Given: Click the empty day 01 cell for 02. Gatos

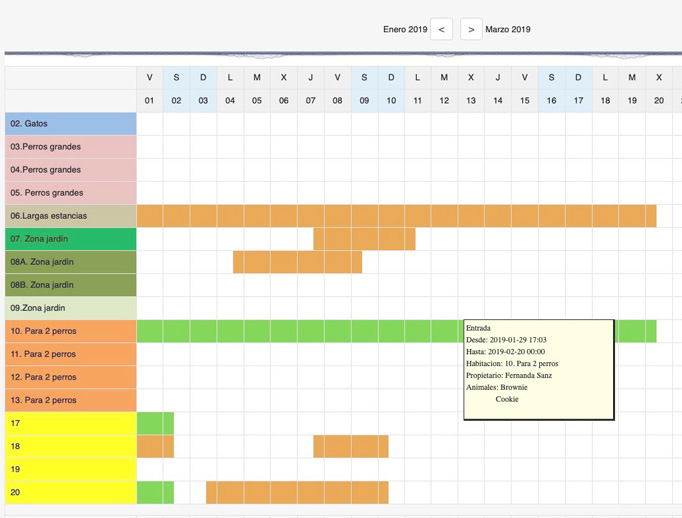Looking at the screenshot, I should 150,124.
